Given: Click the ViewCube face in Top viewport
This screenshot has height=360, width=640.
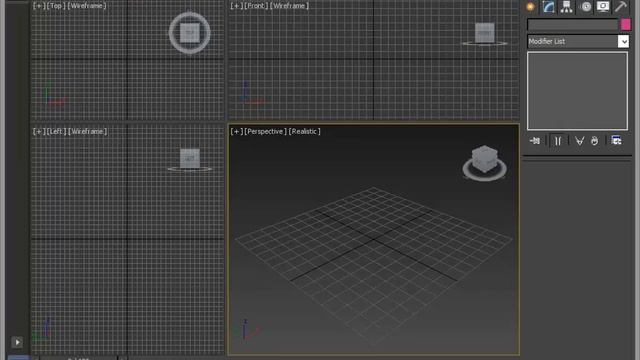Looking at the screenshot, I should (x=190, y=33).
